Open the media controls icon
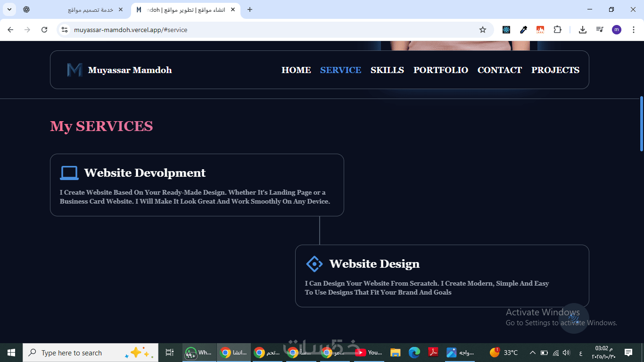 [600, 30]
